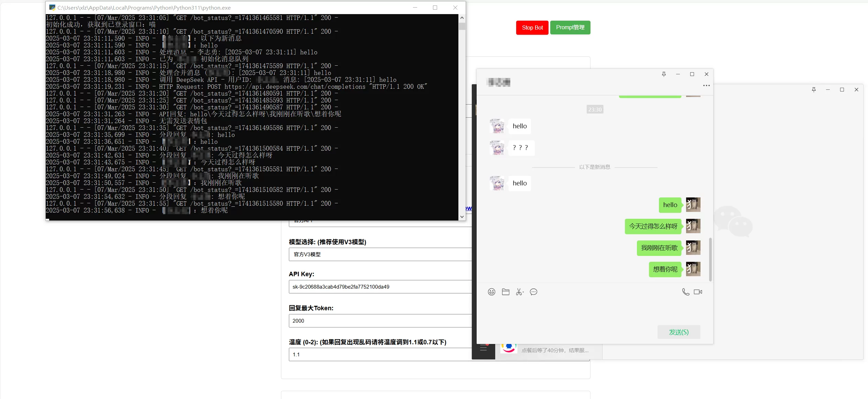Open chat info three-dots menu
868x399 pixels.
(x=706, y=85)
